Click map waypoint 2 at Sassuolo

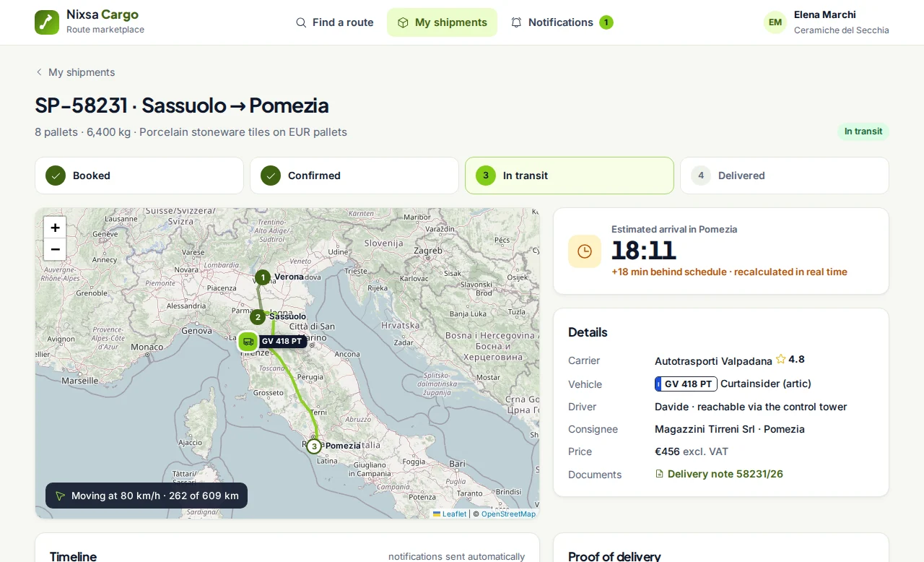click(x=258, y=317)
